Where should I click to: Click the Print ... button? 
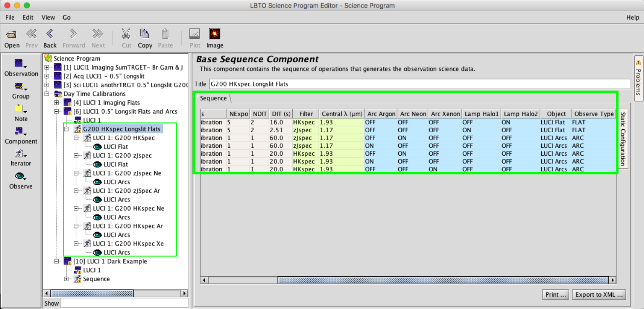tap(556, 294)
